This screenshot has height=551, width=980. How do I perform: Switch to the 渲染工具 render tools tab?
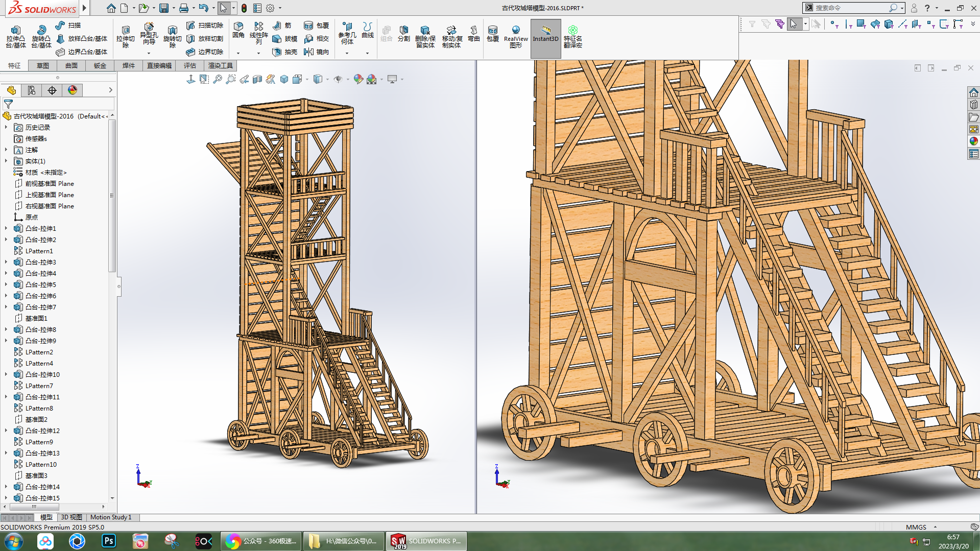[221, 65]
